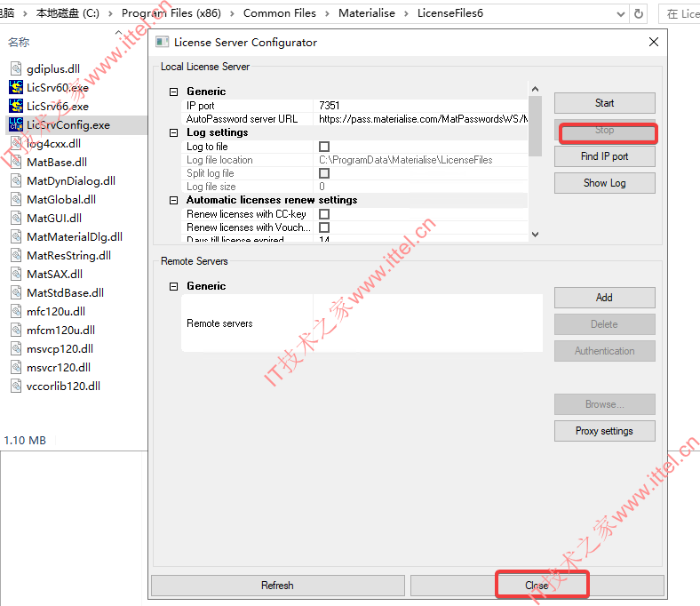Select the mfc120u.dll file icon

click(x=16, y=312)
